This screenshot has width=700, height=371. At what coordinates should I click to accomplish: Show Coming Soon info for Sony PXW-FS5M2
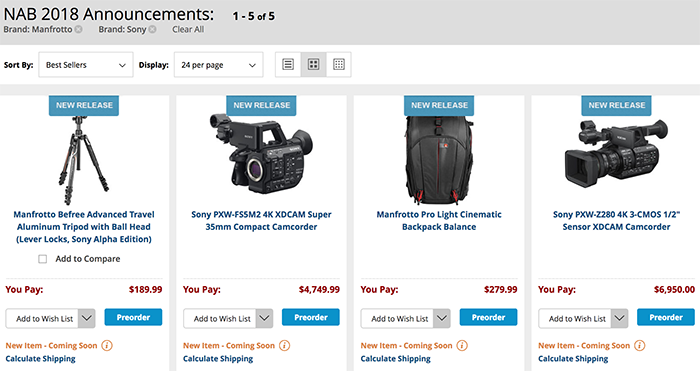point(284,346)
